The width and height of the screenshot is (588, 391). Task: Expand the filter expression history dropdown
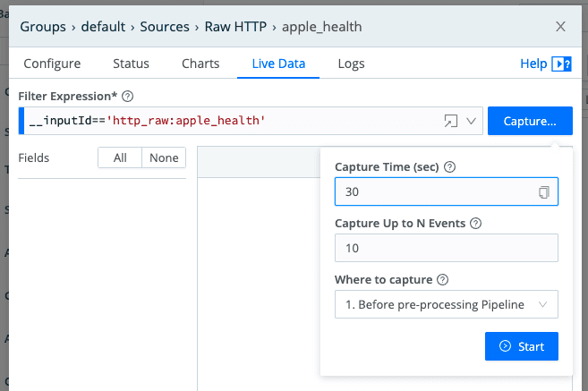[x=472, y=121]
